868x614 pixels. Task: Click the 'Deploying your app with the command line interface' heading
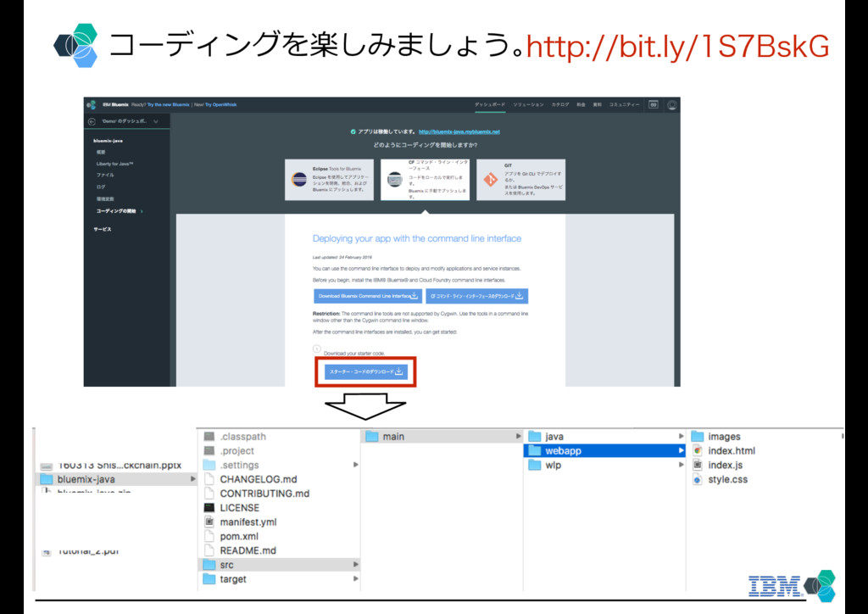(x=417, y=238)
